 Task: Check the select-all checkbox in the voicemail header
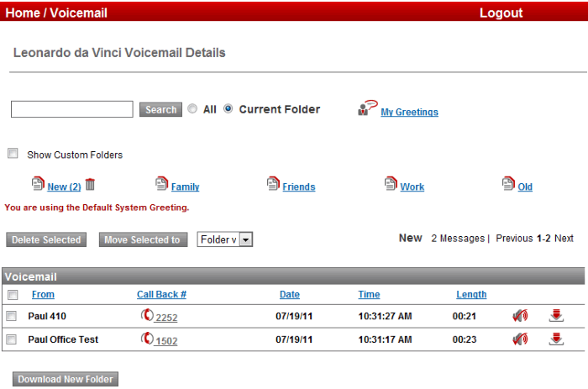[x=13, y=295]
